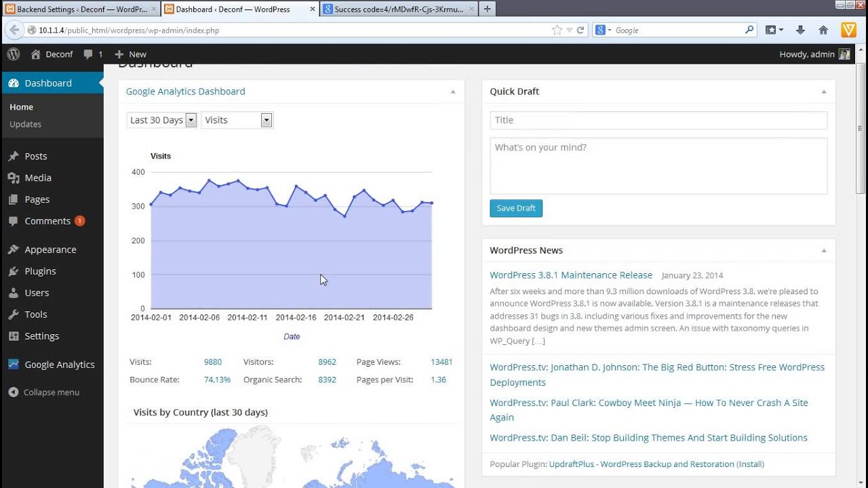Screen dimensions: 868x488
Task: Go back with the browser back arrow
Action: click(14, 30)
